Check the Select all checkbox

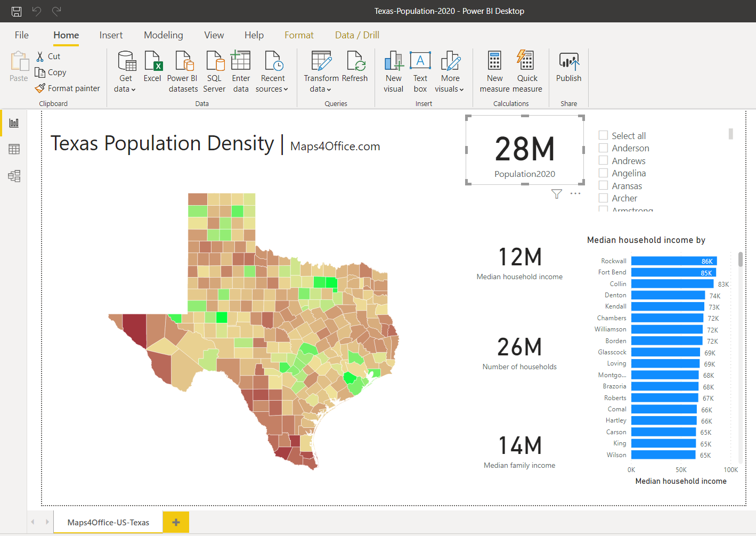tap(603, 135)
